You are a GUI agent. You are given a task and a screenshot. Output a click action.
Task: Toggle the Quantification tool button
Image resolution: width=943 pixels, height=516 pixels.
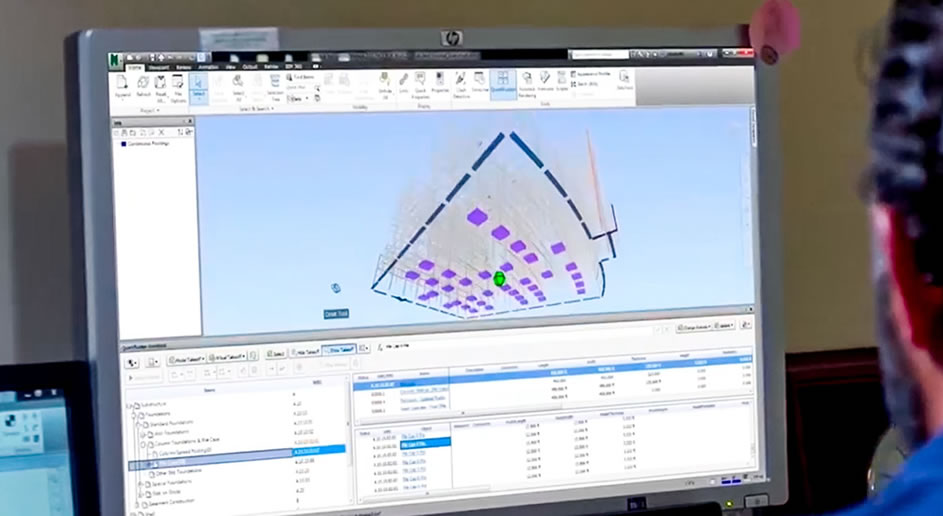503,83
